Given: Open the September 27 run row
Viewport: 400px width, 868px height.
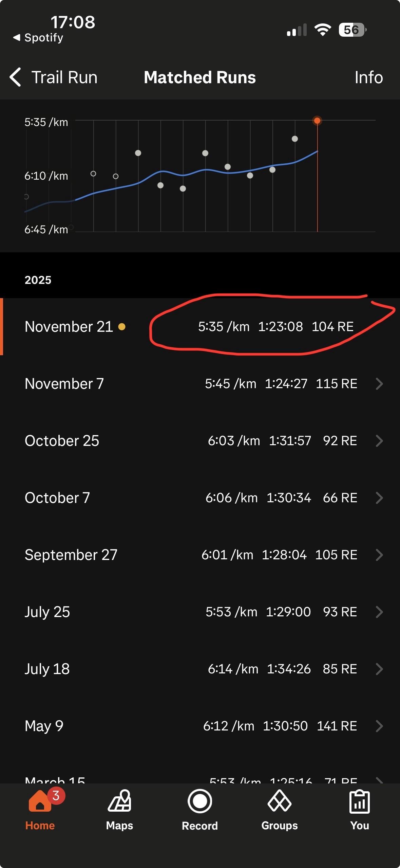Looking at the screenshot, I should 200,555.
